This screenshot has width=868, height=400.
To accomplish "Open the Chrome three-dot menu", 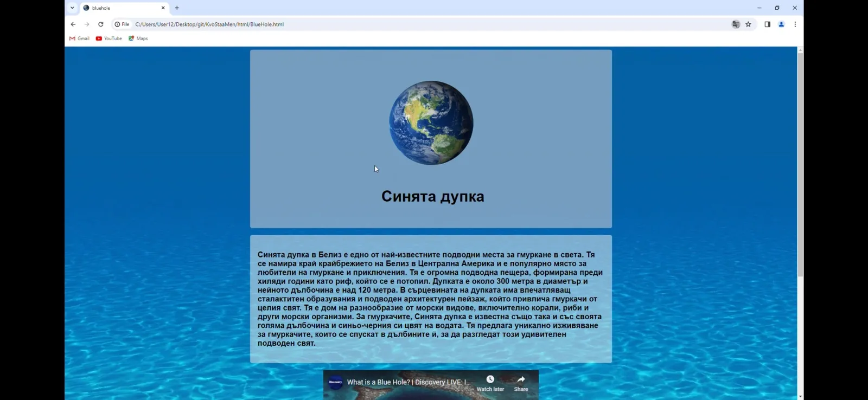I will 795,24.
